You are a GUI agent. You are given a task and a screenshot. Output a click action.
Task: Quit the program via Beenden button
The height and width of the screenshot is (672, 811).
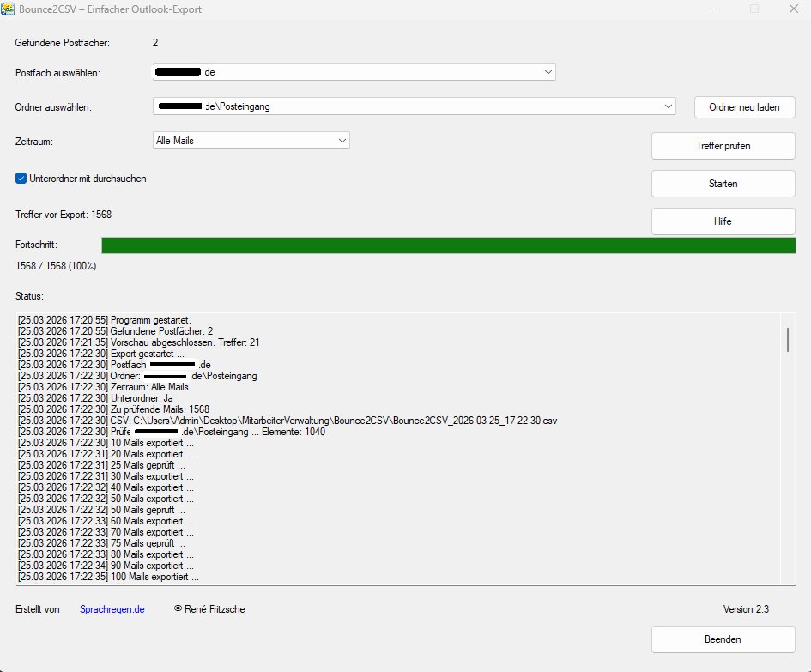click(723, 639)
